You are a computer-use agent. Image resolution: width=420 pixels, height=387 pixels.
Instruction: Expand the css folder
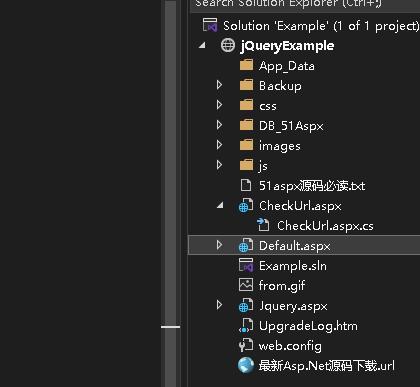[x=219, y=105]
